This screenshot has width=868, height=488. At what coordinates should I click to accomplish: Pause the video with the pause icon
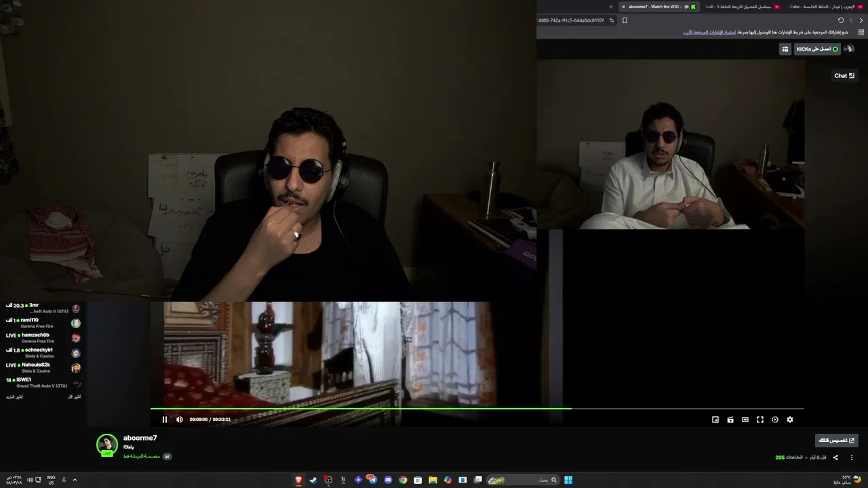165,420
